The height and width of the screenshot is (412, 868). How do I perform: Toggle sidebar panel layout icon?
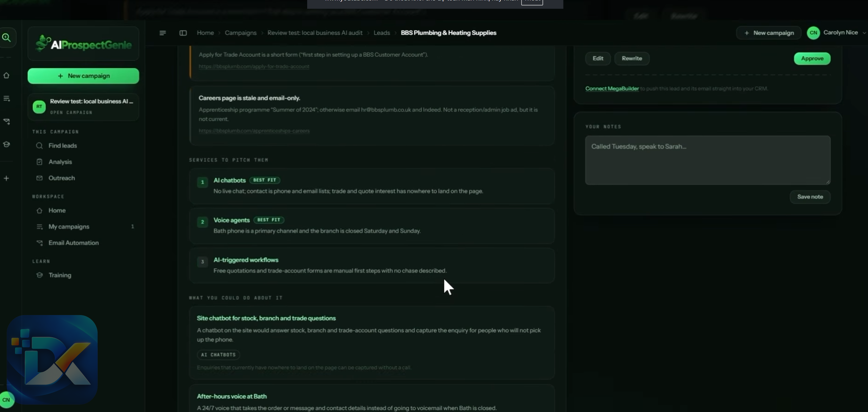183,33
